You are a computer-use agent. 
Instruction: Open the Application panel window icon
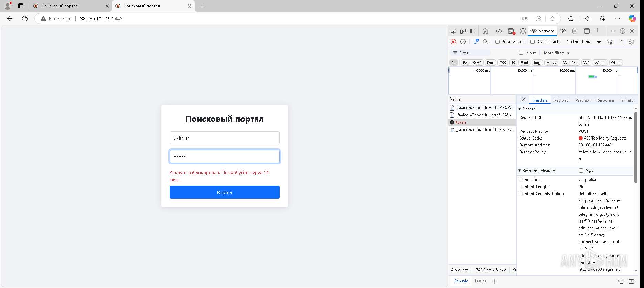point(587,31)
